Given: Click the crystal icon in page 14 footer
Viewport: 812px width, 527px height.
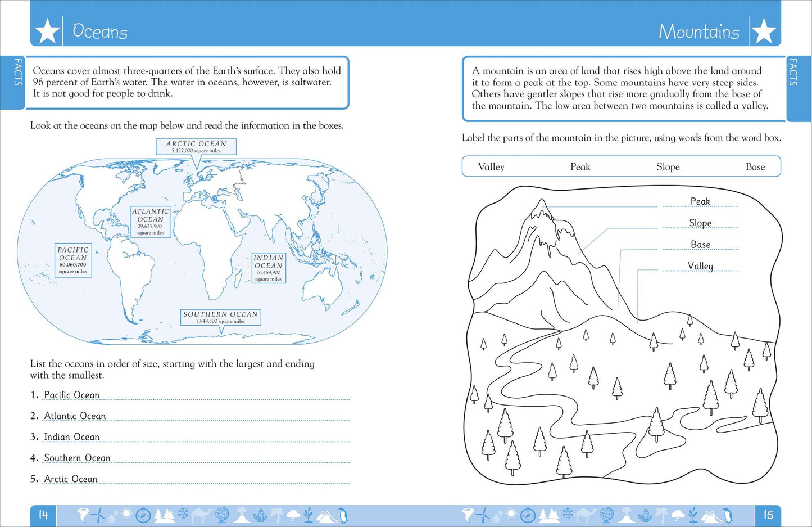Looking at the screenshot, I should (260, 515).
